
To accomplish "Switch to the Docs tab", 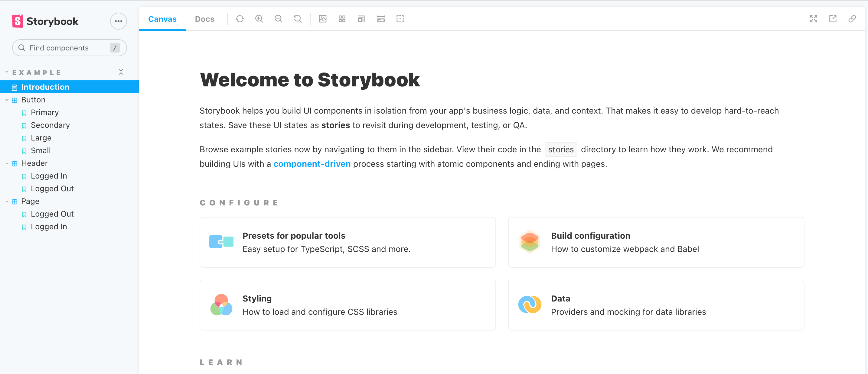I will [x=204, y=19].
